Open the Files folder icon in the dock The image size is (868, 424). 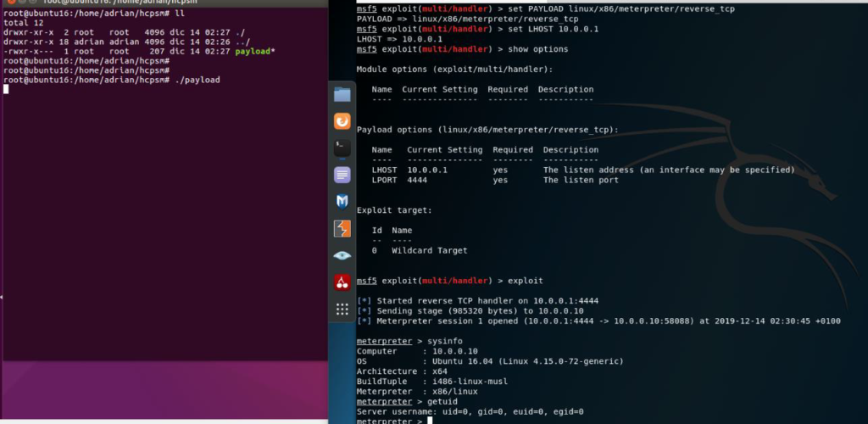tap(342, 94)
